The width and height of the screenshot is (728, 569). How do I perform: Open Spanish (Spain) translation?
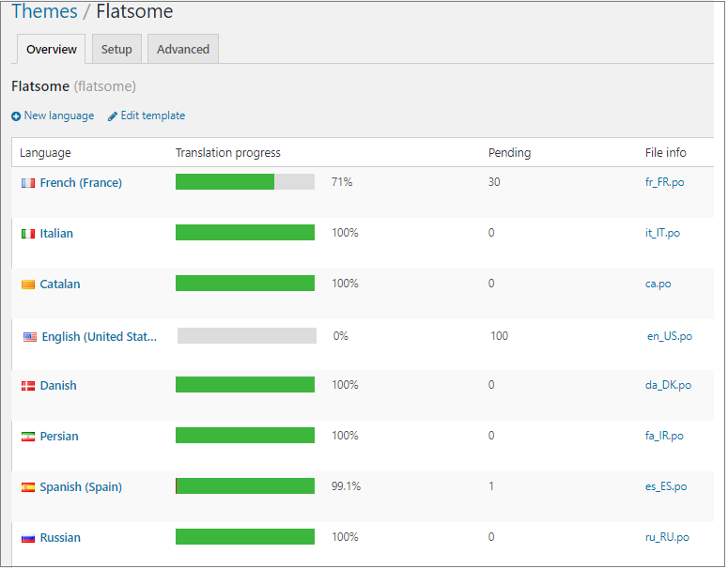click(x=81, y=487)
